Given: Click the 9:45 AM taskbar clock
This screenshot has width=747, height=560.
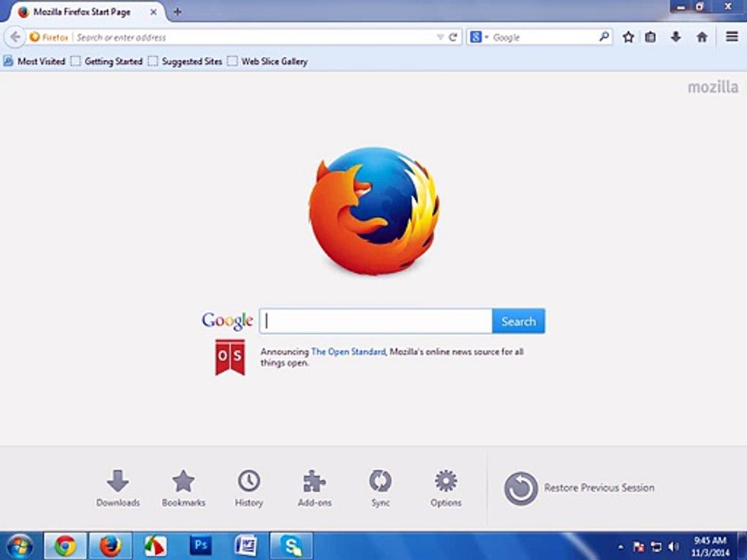Looking at the screenshot, I should [710, 546].
